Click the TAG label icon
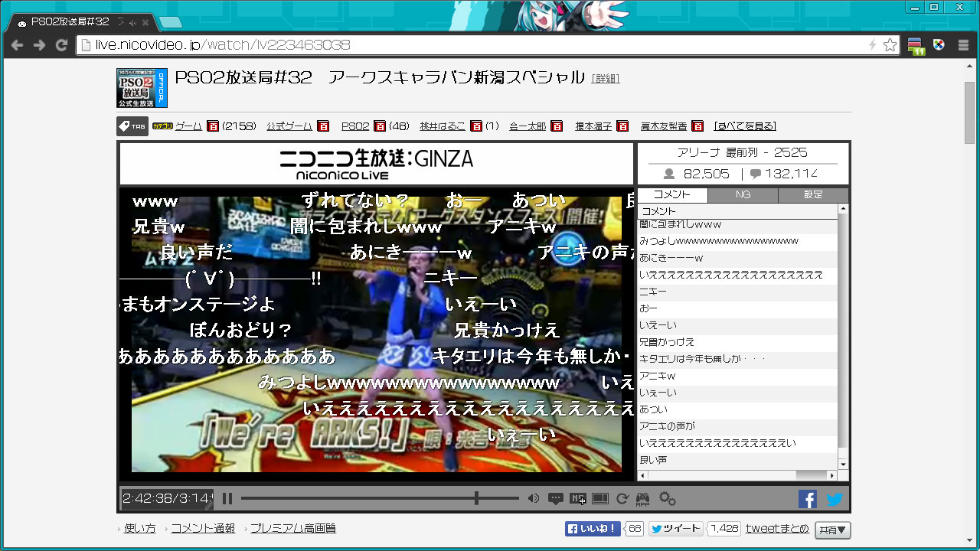Viewport: 980px width, 551px height. (x=132, y=126)
